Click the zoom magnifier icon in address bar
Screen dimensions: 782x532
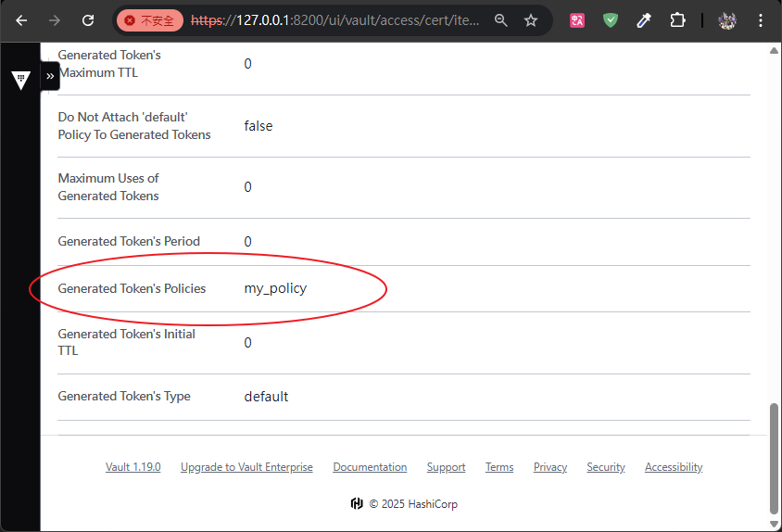tap(501, 19)
